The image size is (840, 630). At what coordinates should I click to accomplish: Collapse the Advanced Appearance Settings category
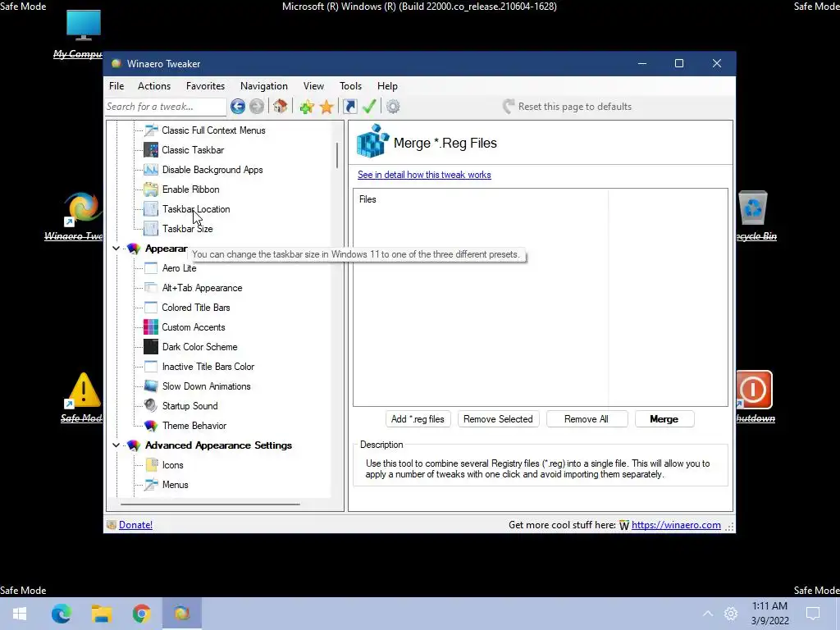tap(116, 445)
